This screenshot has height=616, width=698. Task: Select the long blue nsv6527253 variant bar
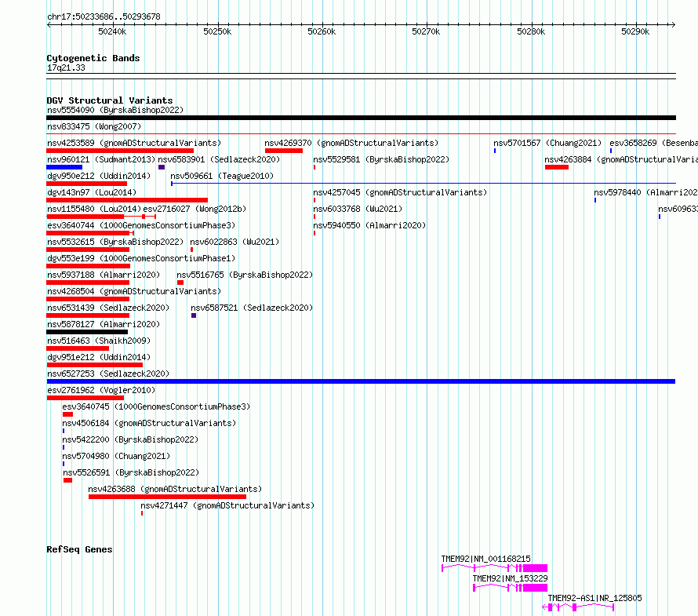[361, 381]
